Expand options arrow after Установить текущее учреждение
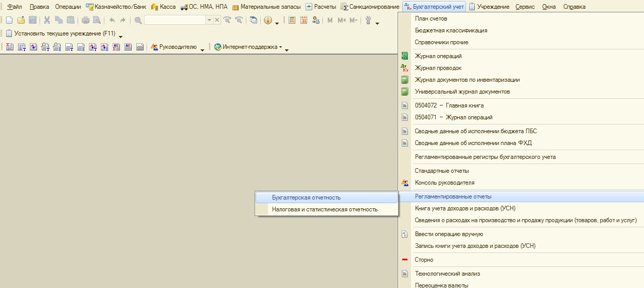Viewport: 644px width, 288px height. [120, 35]
